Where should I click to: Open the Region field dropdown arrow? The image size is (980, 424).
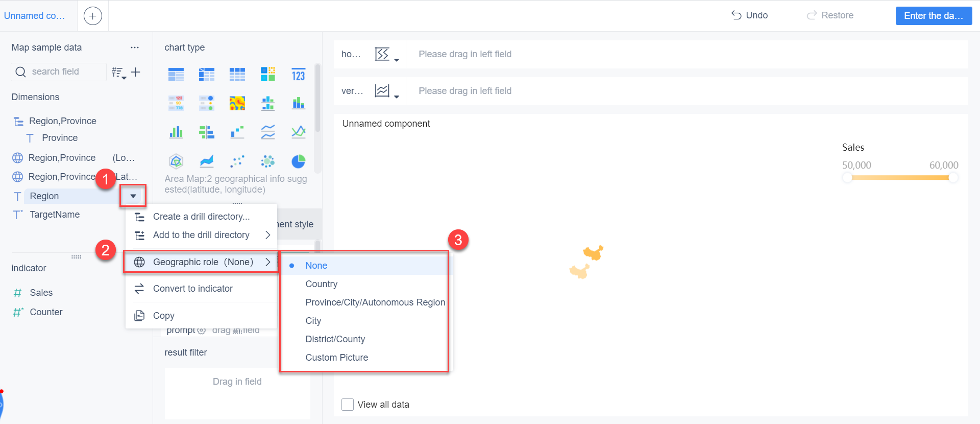click(133, 196)
